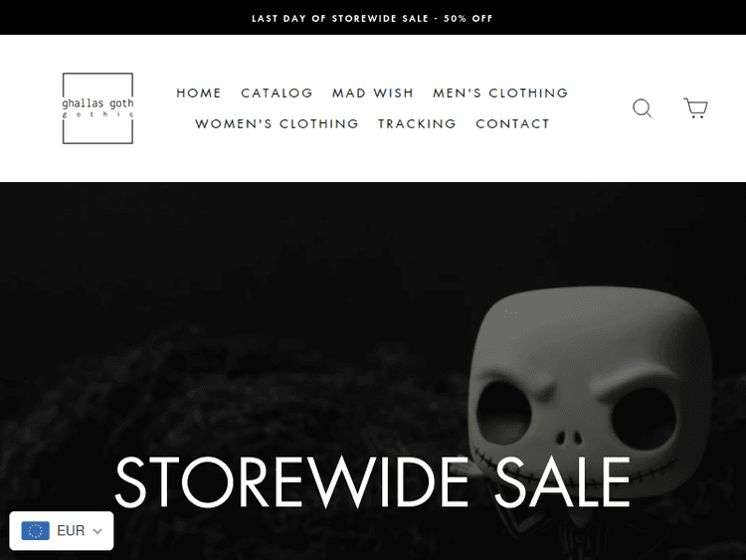Open the Catalog menu item
The height and width of the screenshot is (560, 746).
[x=277, y=93]
